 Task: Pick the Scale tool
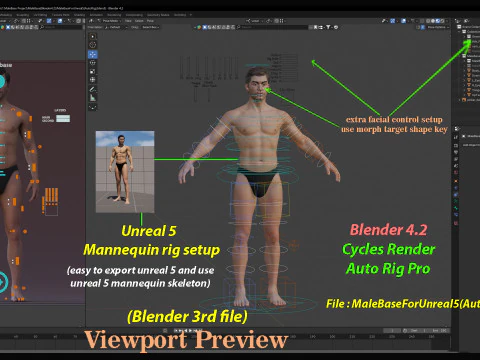click(x=93, y=71)
